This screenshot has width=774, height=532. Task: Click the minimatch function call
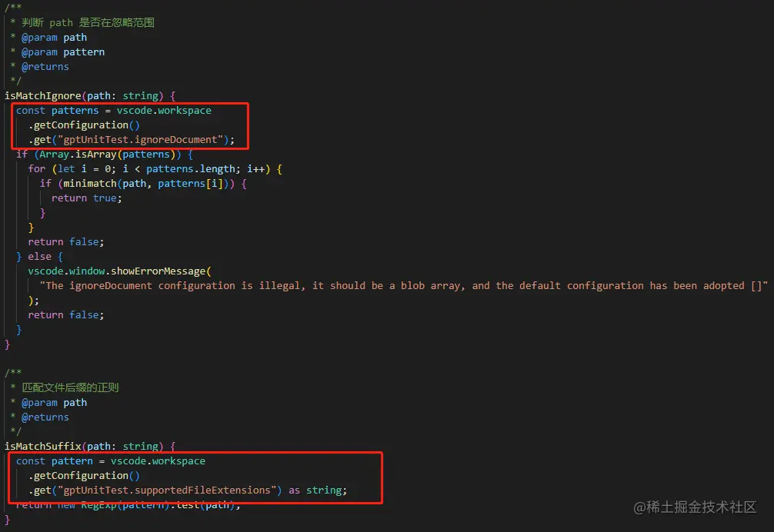(x=89, y=184)
